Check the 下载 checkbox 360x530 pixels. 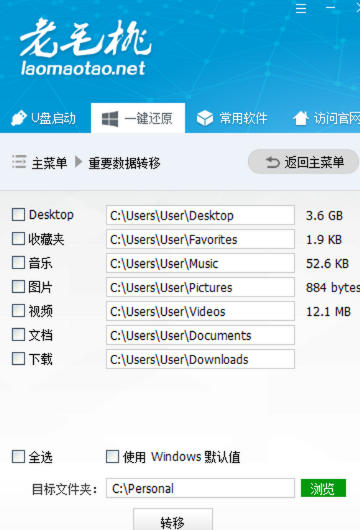coord(18,358)
